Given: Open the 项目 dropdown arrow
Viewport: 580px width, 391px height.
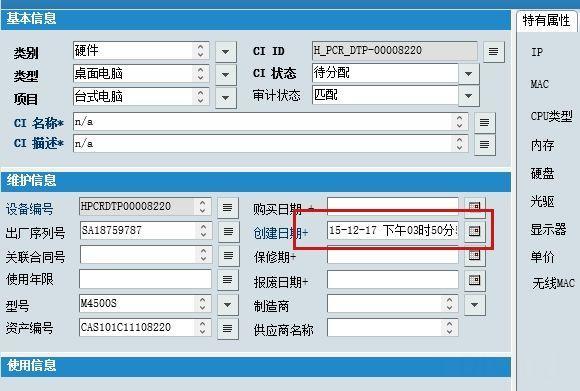Looking at the screenshot, I should [x=226, y=98].
